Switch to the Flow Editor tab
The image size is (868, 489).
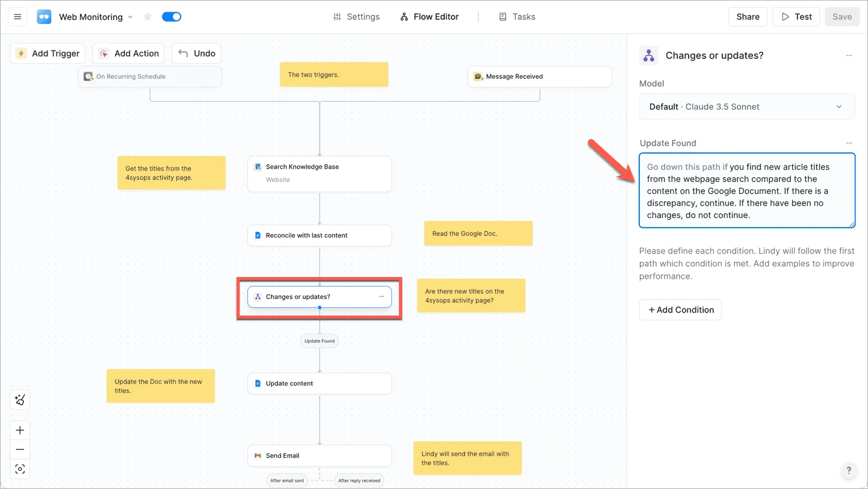coord(429,16)
